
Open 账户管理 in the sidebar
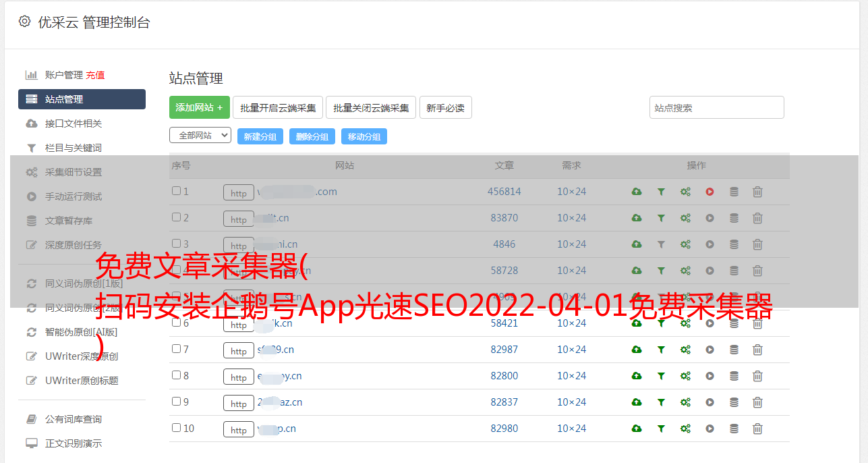click(63, 75)
